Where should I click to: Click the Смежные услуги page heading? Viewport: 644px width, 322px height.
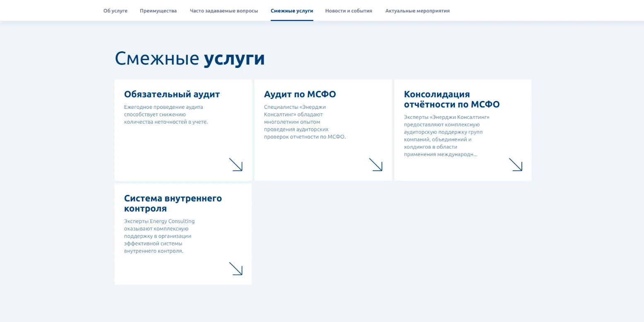(190, 58)
